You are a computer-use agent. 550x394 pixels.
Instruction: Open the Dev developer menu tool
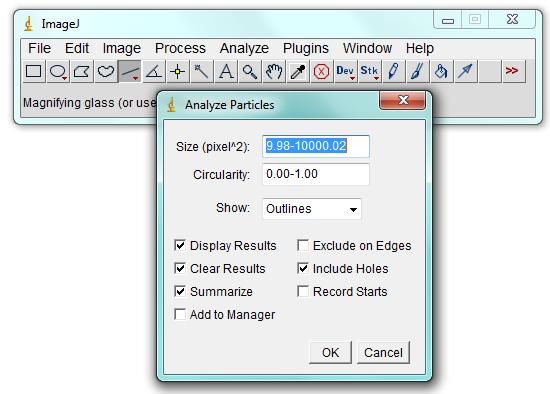coord(345,71)
